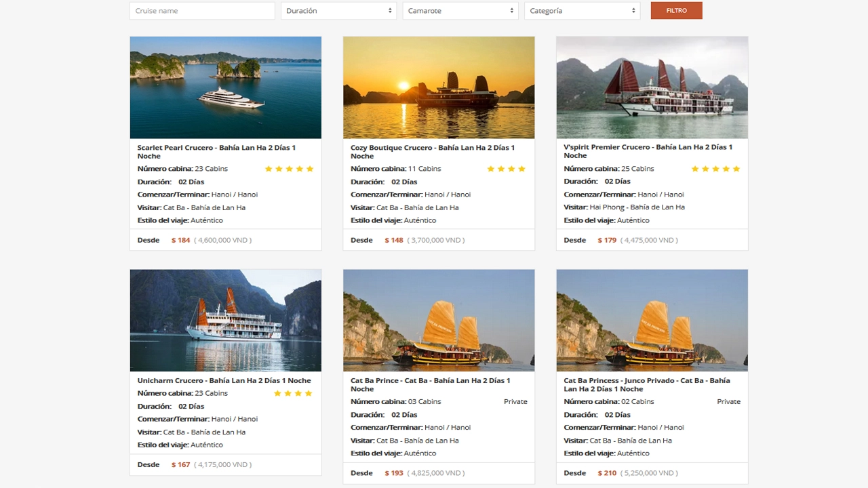Open the Cozy Boutique sunset photo
Image resolution: width=868 pixels, height=488 pixels.
[x=439, y=87]
